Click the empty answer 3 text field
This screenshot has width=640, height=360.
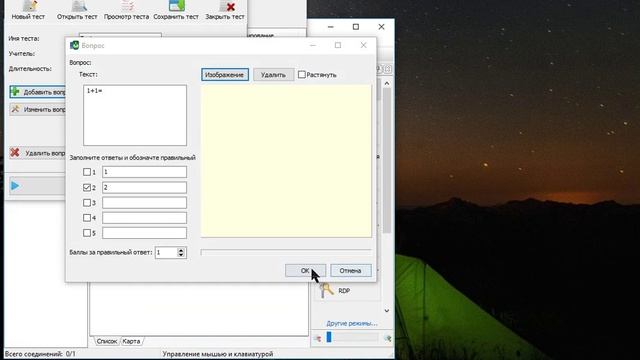pos(144,202)
